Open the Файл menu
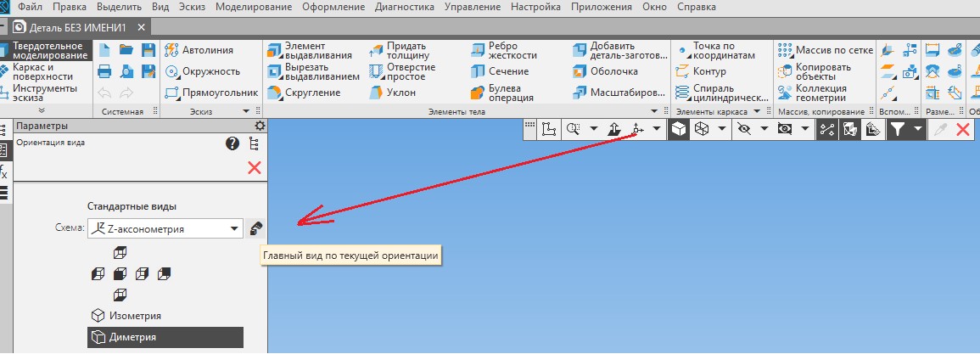This screenshot has width=980, height=354. 30,8
